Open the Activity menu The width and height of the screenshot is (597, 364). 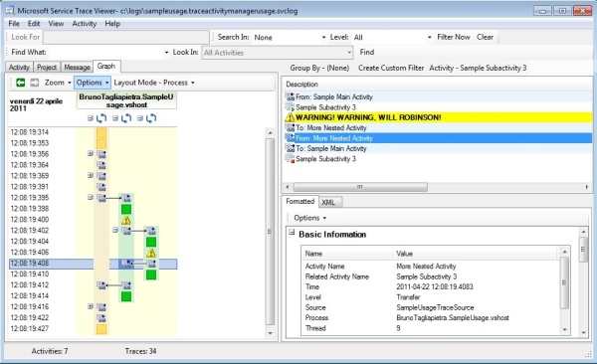click(x=85, y=24)
